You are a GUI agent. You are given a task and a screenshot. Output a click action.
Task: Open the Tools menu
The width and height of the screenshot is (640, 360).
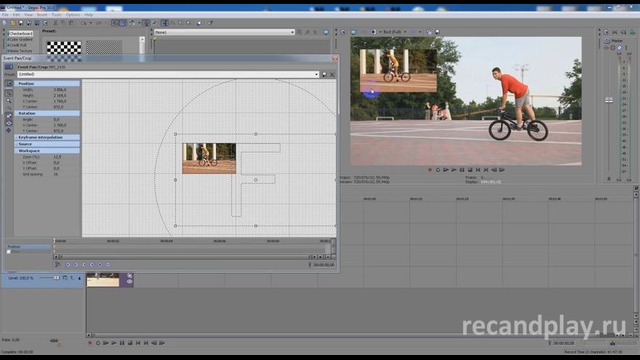[x=56, y=15]
